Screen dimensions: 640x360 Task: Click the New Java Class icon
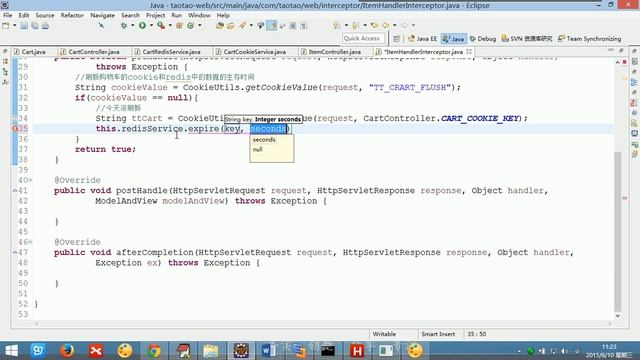point(190,25)
